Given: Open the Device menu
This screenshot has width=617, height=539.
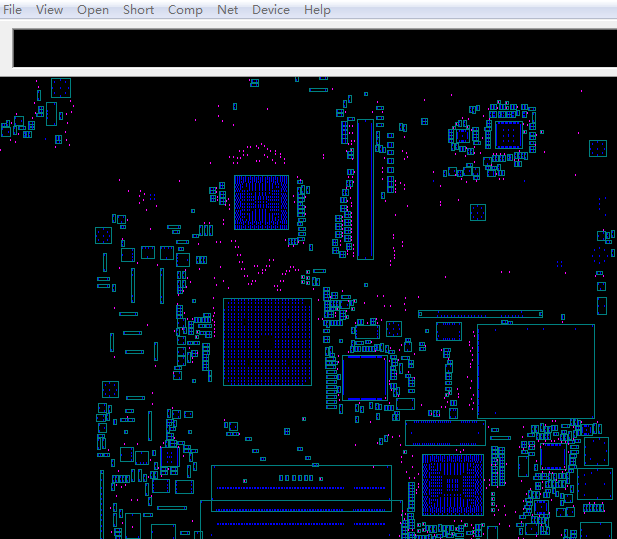Looking at the screenshot, I should [x=271, y=9].
